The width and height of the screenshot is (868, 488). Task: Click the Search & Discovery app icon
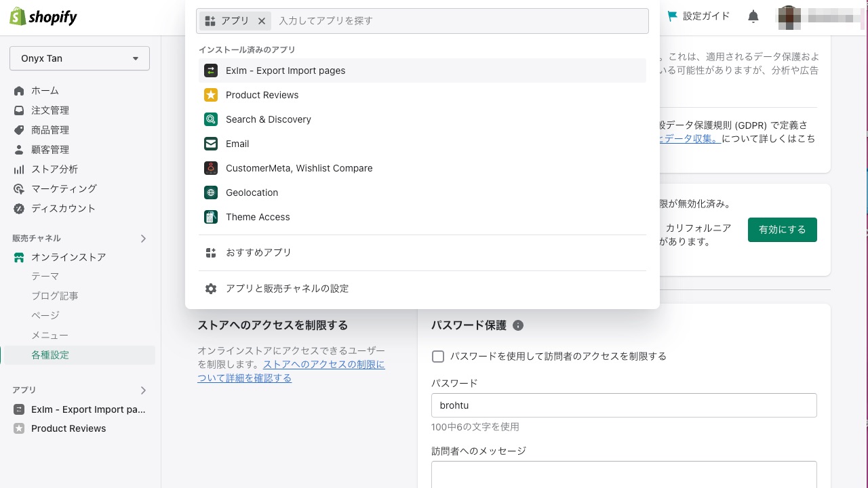(x=211, y=119)
